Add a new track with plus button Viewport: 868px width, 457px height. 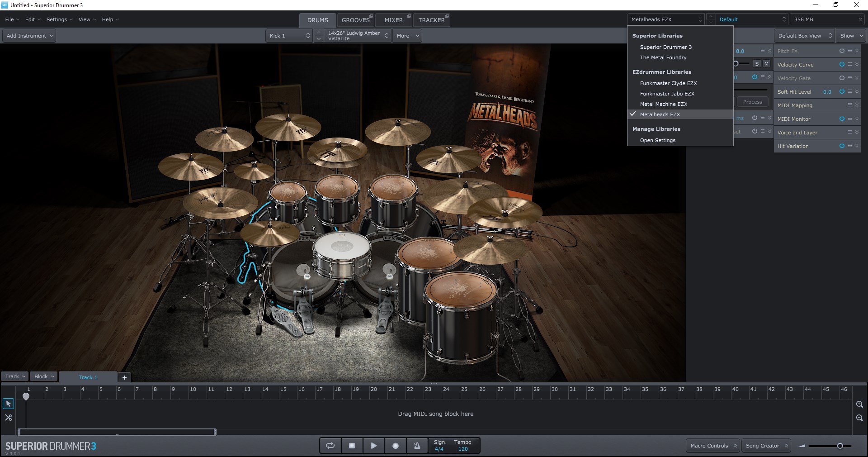tap(124, 377)
